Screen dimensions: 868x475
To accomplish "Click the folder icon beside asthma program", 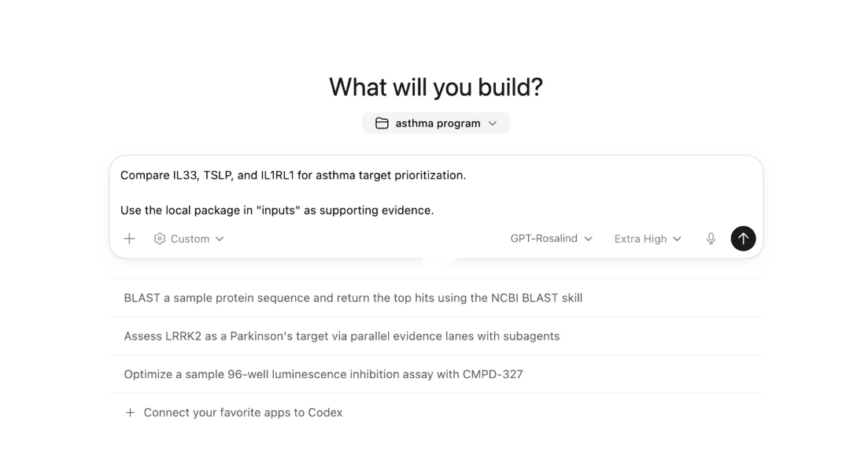I will pos(382,124).
